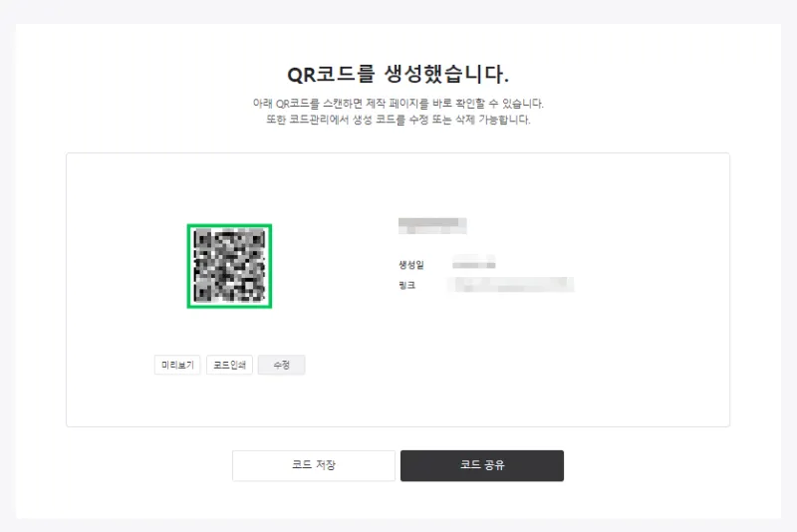Viewport: 797px width, 532px height.
Task: Click the heading QR코드를 생성했습니다.
Action: [398, 75]
